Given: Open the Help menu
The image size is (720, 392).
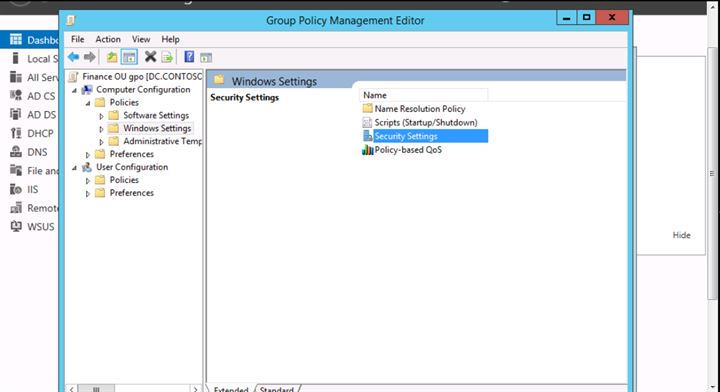Looking at the screenshot, I should (170, 39).
